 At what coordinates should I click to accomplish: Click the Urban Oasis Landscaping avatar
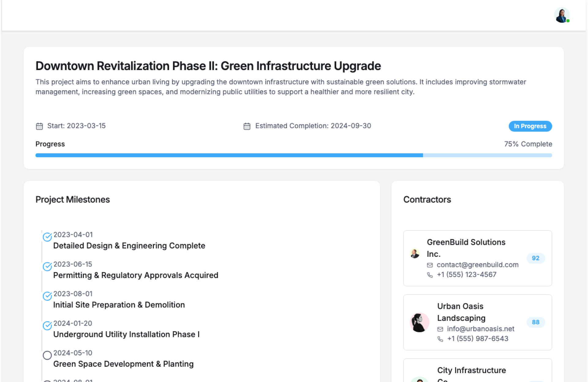(x=419, y=322)
